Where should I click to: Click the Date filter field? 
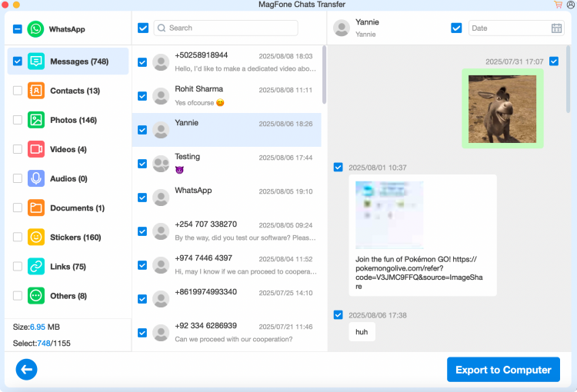tap(516, 28)
